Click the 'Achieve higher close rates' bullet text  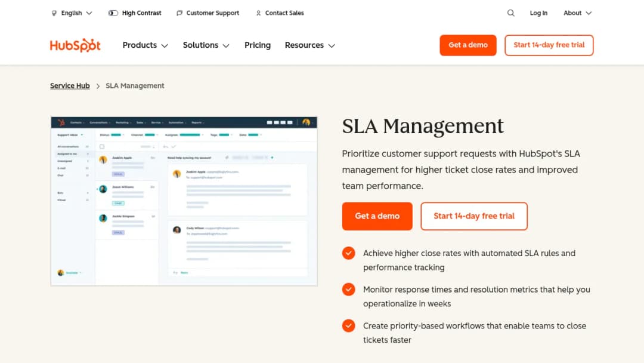click(x=469, y=260)
